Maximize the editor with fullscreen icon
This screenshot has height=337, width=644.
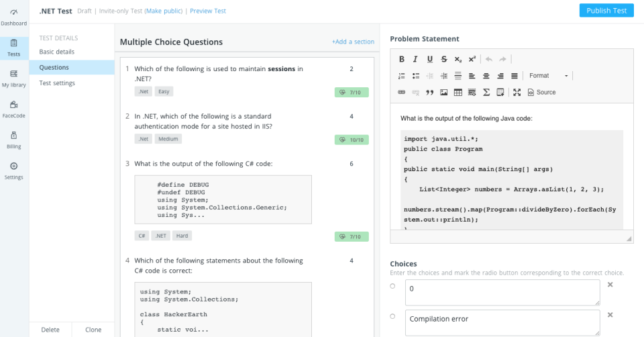coord(517,93)
